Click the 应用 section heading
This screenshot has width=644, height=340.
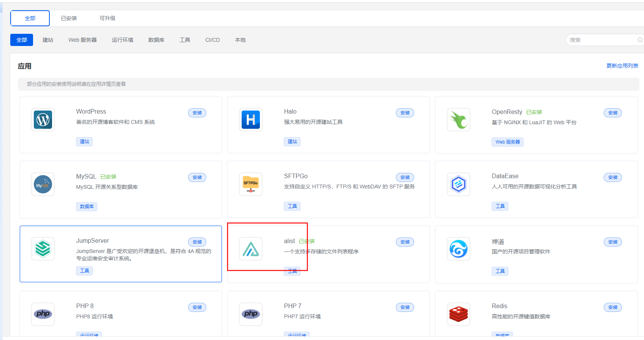tap(25, 66)
